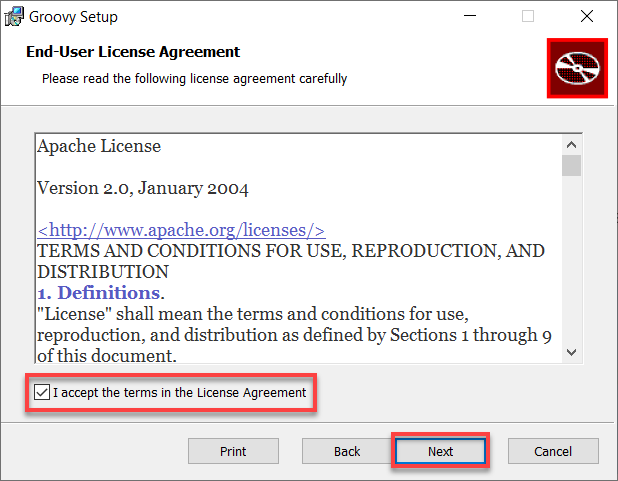This screenshot has height=481, width=618.
Task: Minimize the Groovy Setup window
Action: pyautogui.click(x=470, y=16)
